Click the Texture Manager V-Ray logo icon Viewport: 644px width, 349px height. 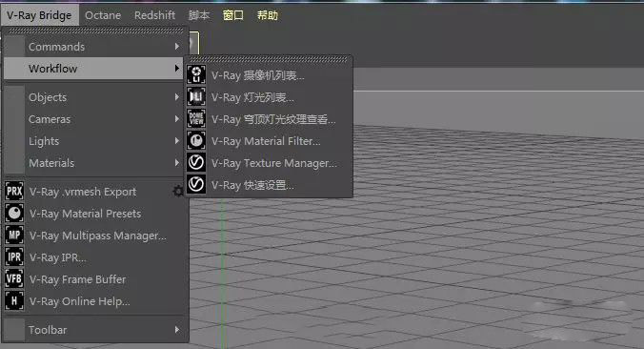(x=196, y=162)
